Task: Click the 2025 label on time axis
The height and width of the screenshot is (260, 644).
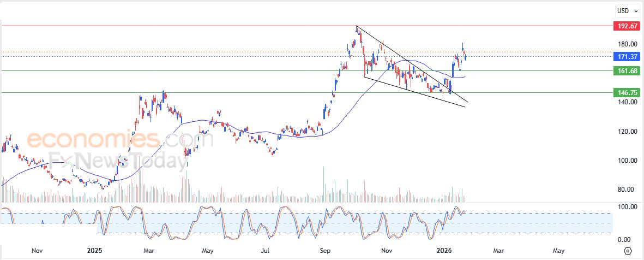Action: pyautogui.click(x=95, y=251)
